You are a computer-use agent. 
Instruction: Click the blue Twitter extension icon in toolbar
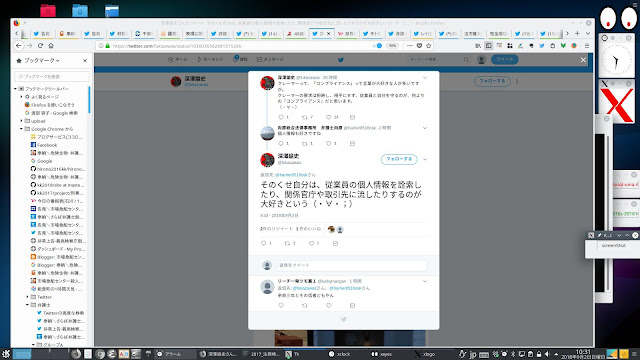[542, 46]
